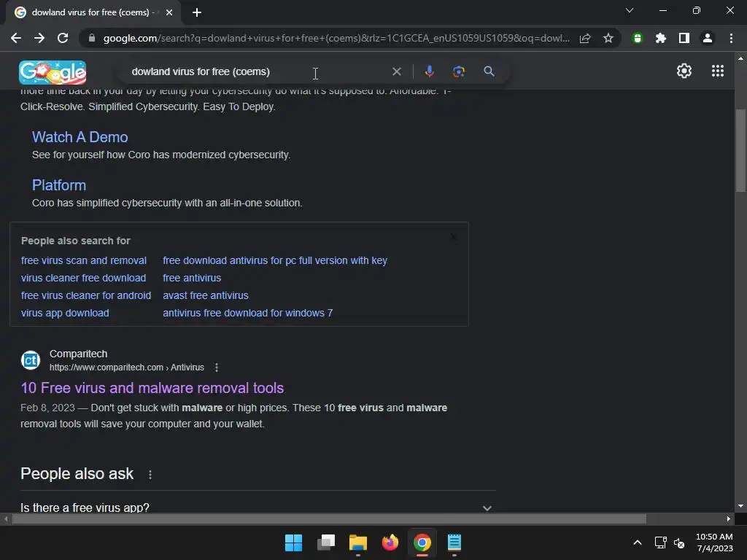Open the Watch A Demo link
747x560 pixels.
click(x=80, y=137)
